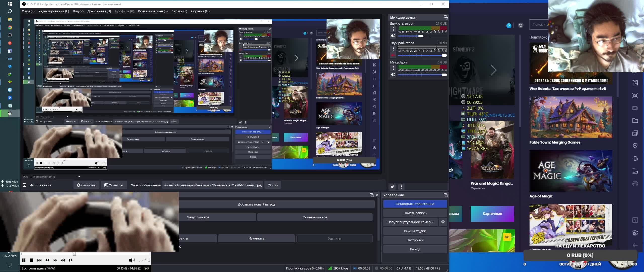Click Остановить трансляцию button
The image size is (644, 272).
tap(415, 204)
